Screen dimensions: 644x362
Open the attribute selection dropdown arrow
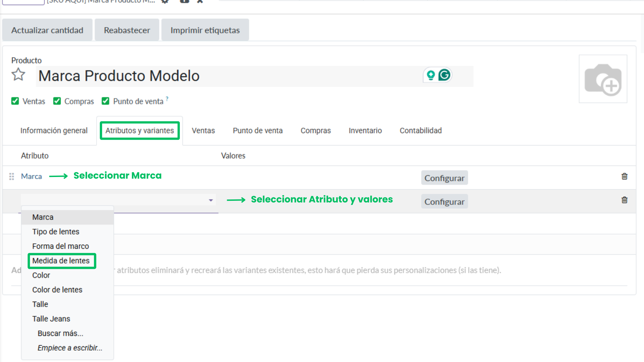211,199
